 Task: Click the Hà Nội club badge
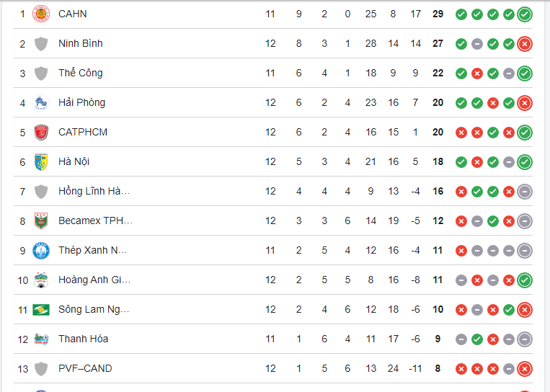[x=41, y=161]
